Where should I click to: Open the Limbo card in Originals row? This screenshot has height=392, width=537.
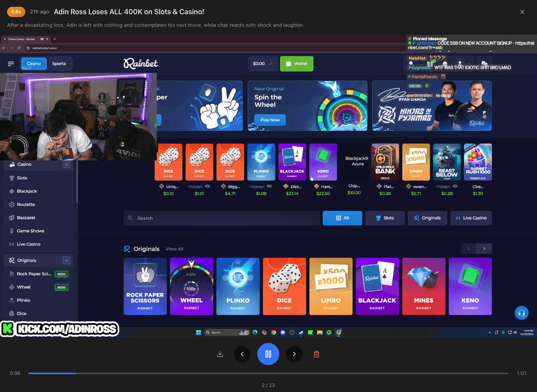tap(331, 286)
